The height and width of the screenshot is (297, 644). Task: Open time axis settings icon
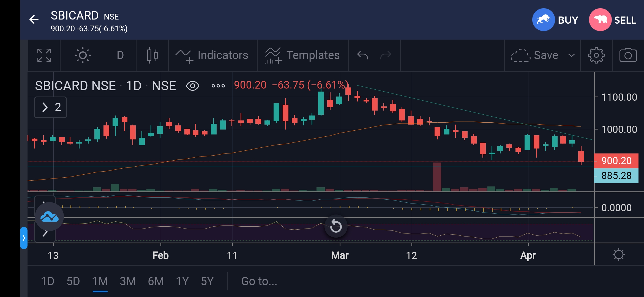619,254
